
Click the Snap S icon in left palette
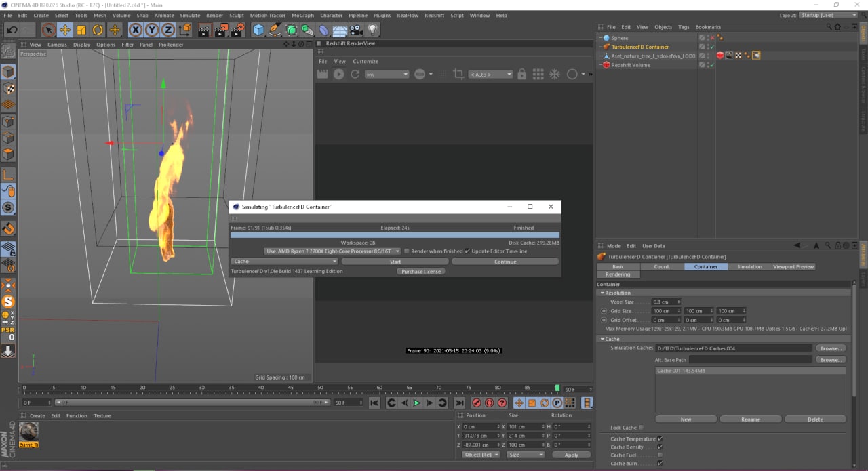click(8, 207)
